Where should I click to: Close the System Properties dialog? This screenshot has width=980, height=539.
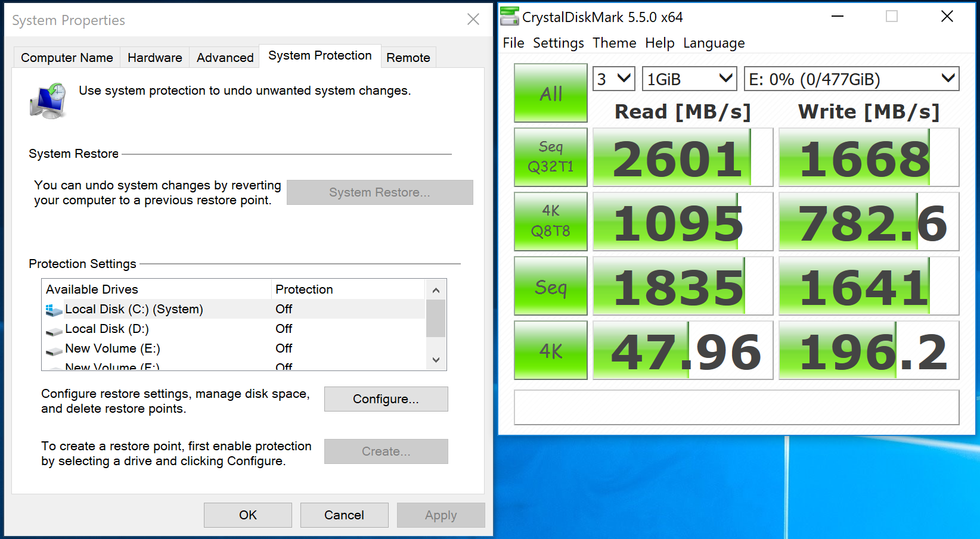click(x=473, y=20)
